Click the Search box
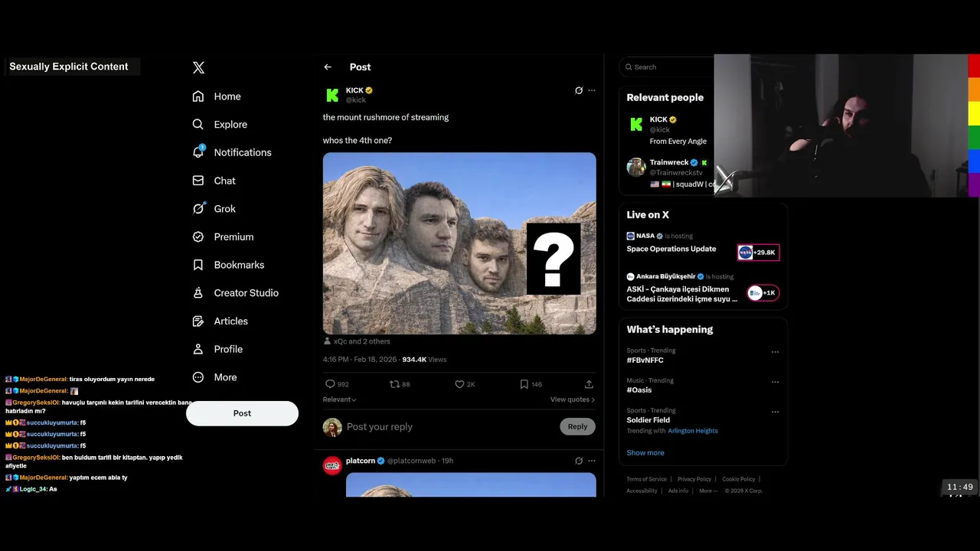980x551 pixels. tap(667, 67)
